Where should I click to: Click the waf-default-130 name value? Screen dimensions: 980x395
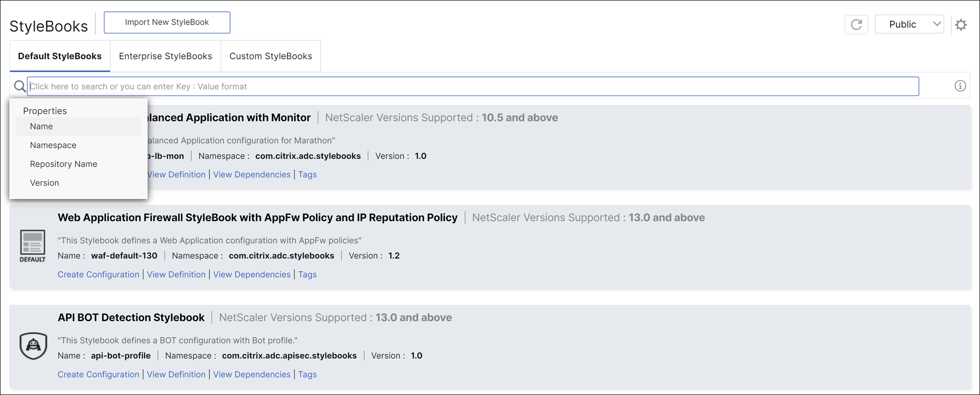pos(124,256)
